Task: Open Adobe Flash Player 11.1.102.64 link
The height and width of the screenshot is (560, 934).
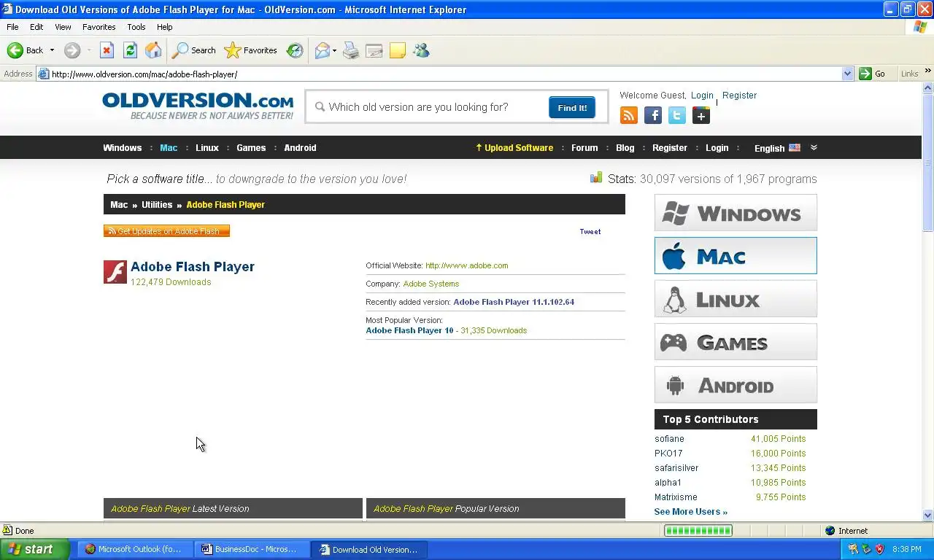Action: [x=514, y=302]
